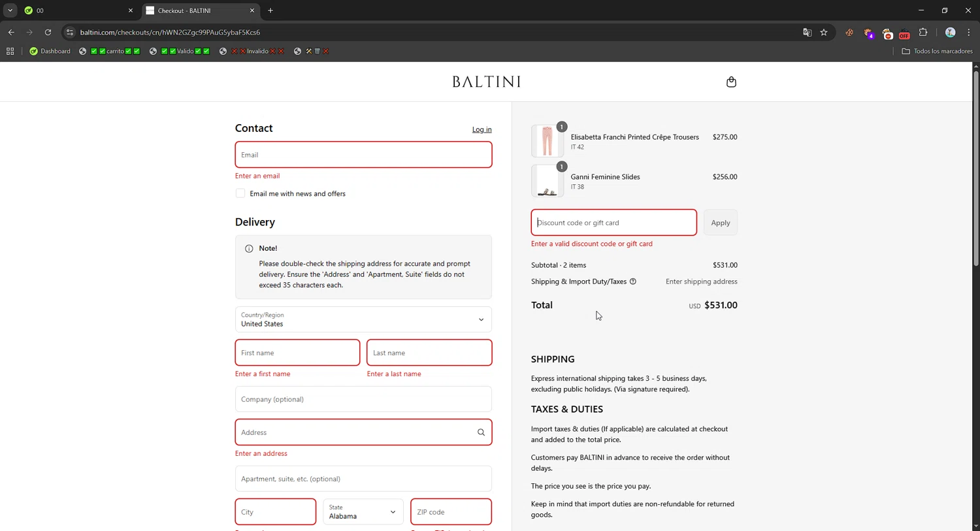Click the Last name field
This screenshot has width=980, height=531.
click(429, 353)
